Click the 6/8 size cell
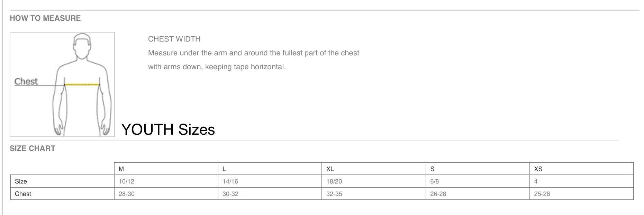This screenshot has height=215, width=644. point(478,181)
